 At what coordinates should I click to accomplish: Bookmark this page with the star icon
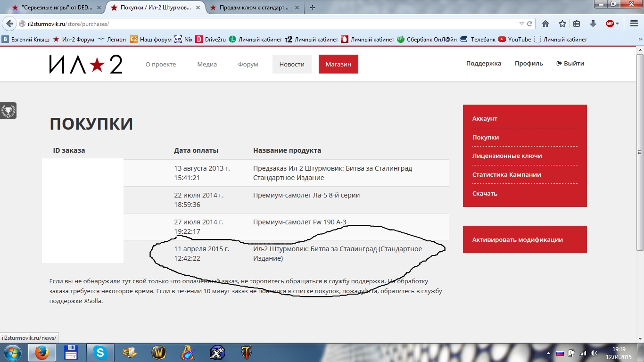562,24
